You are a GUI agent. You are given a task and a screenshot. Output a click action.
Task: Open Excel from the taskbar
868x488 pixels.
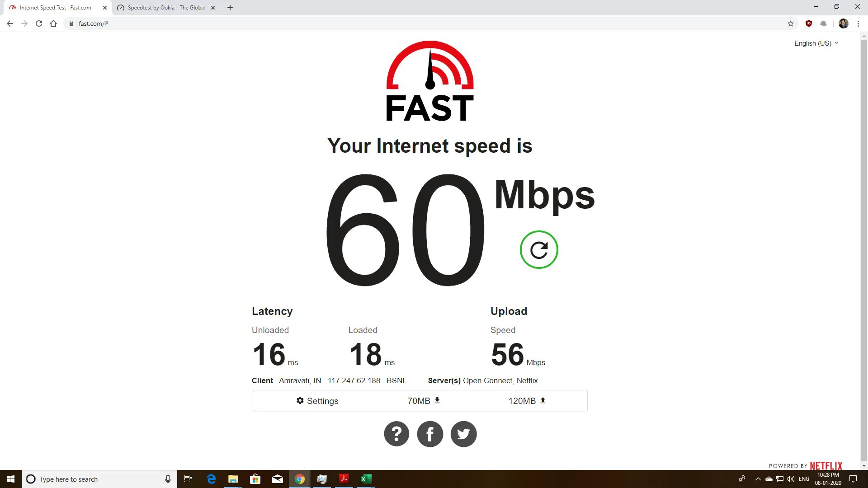pyautogui.click(x=366, y=479)
